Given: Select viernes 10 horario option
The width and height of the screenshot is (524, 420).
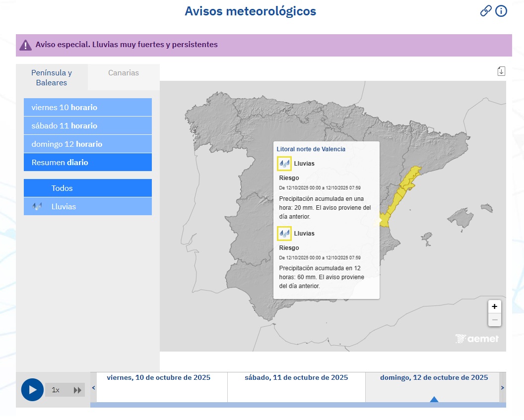Looking at the screenshot, I should [x=88, y=108].
